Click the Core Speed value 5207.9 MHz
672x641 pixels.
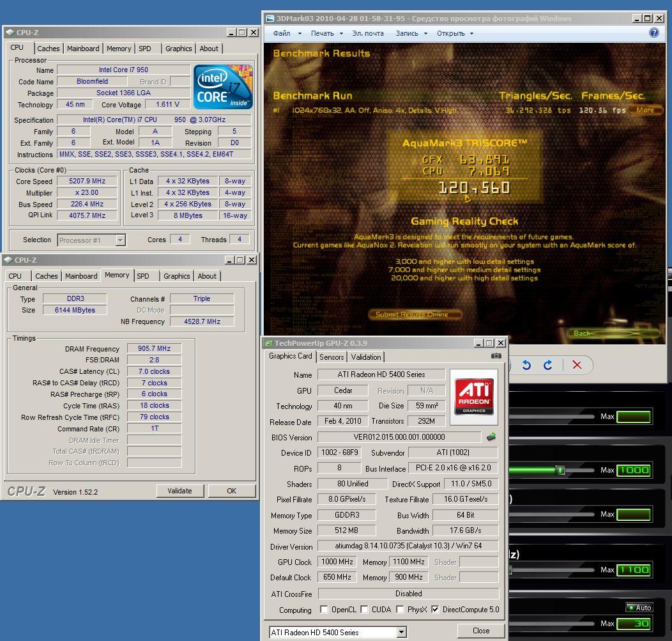click(x=87, y=181)
